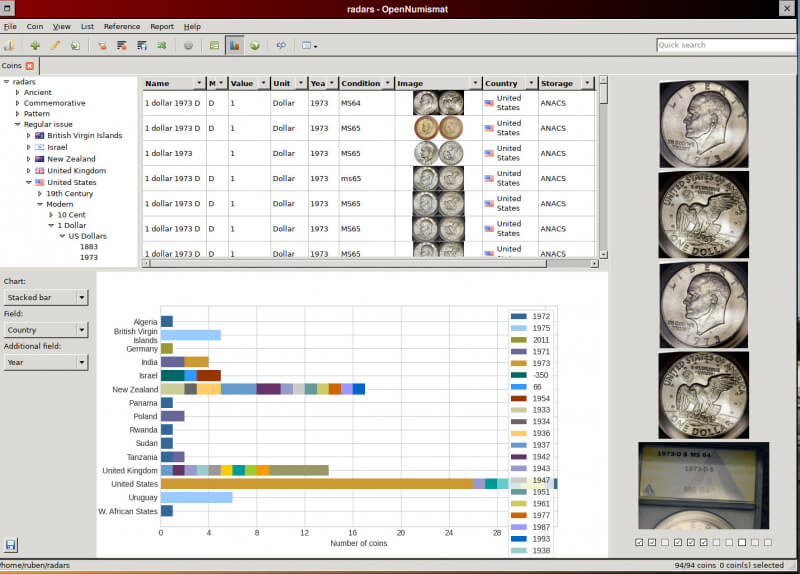This screenshot has width=800, height=574.
Task: Click the blue window layout toolbar icon
Action: click(309, 45)
